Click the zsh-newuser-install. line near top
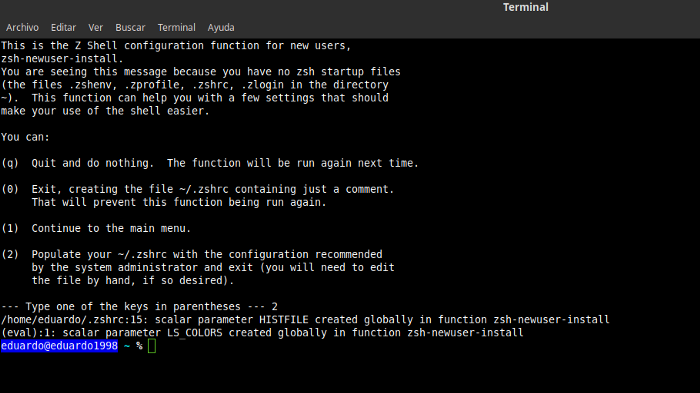This screenshot has height=393, width=700. (62, 59)
